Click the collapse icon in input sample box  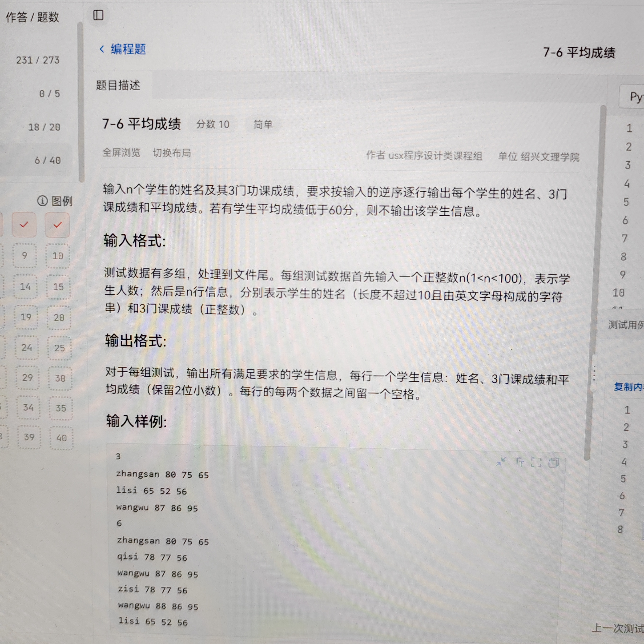(501, 462)
